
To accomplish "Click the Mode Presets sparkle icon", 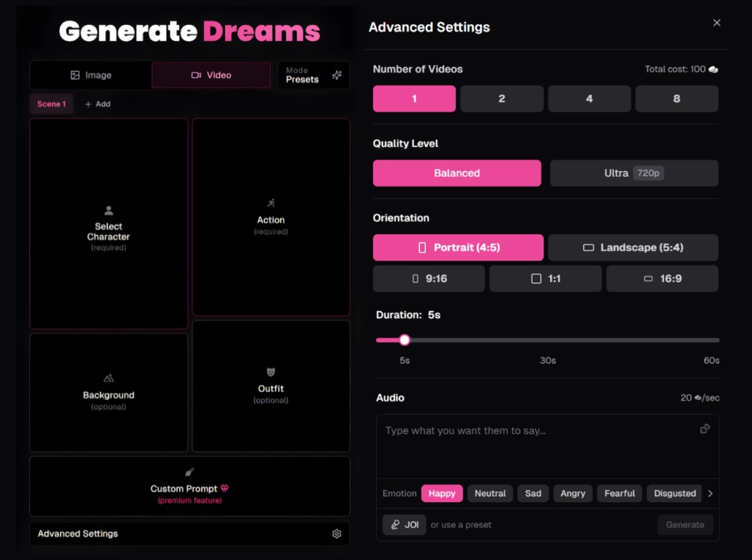I will (336, 74).
